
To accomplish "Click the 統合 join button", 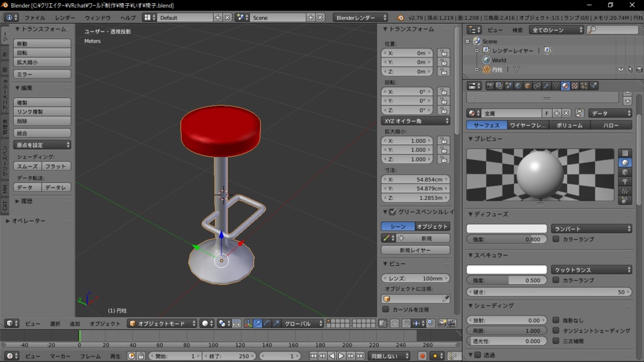I will click(42, 133).
